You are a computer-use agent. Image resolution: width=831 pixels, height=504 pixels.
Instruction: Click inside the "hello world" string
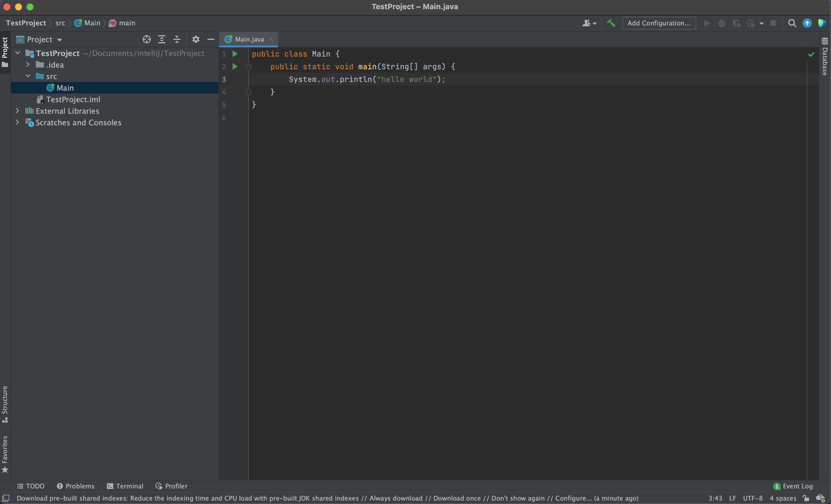coord(406,79)
